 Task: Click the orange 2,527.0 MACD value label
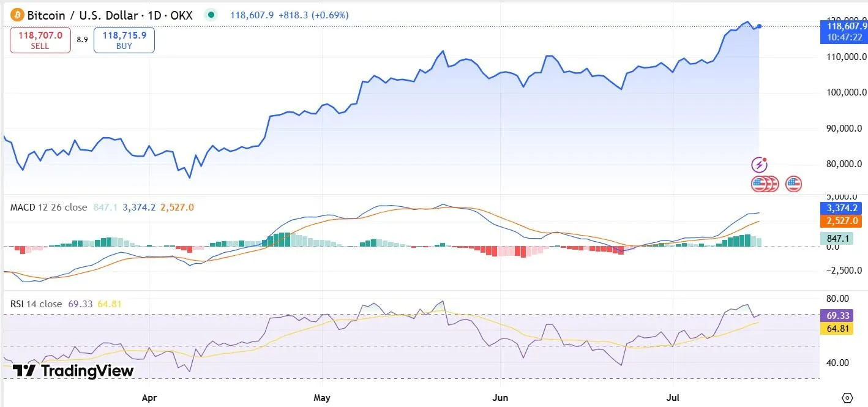tap(841, 222)
